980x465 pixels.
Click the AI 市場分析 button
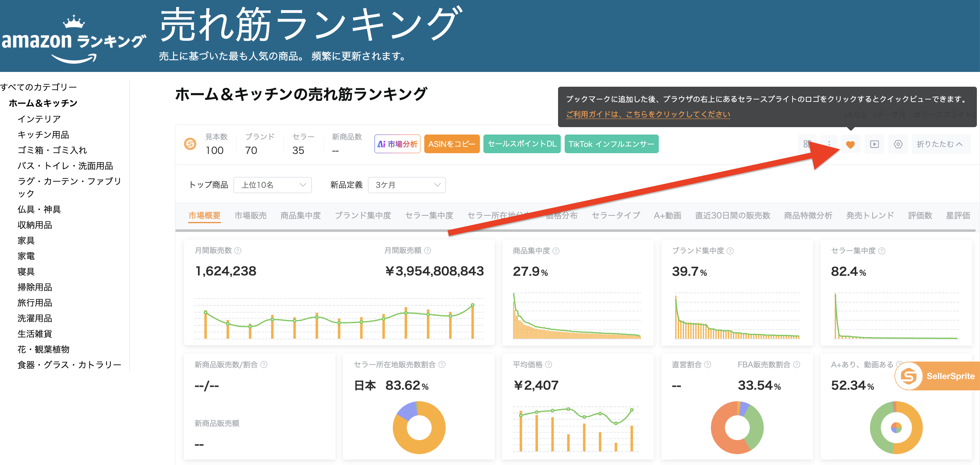tap(397, 144)
